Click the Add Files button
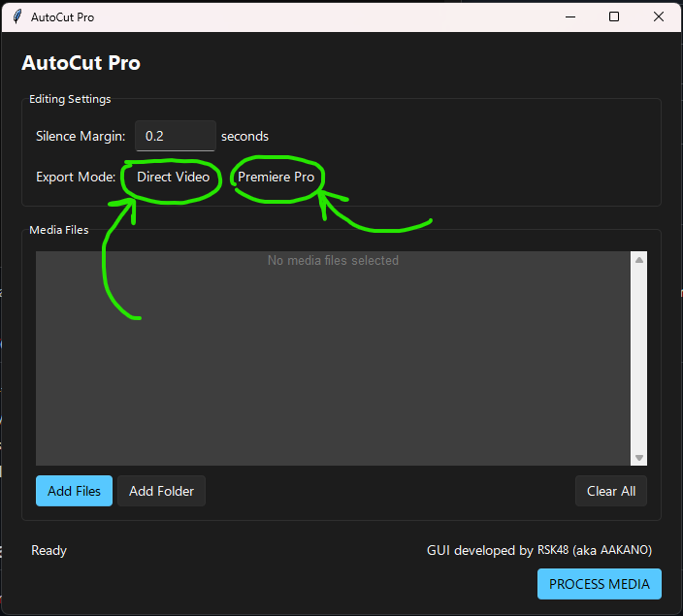 coord(74,491)
